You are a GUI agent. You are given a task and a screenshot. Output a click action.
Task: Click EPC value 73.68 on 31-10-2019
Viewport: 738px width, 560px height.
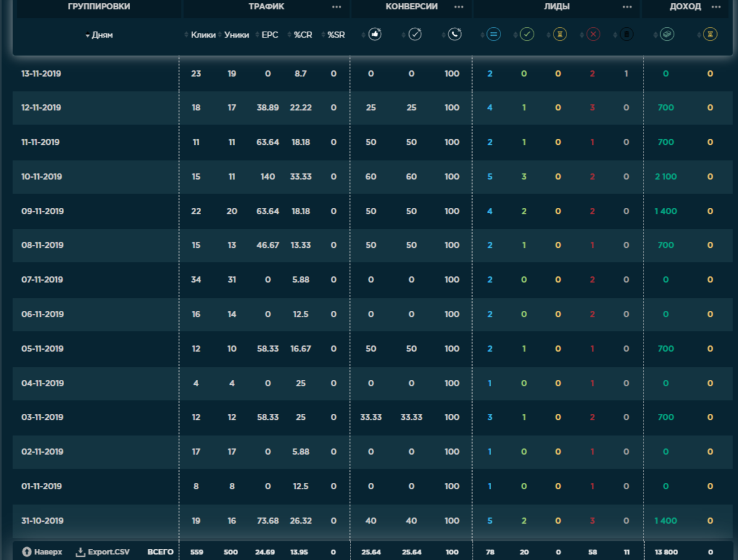point(268,521)
